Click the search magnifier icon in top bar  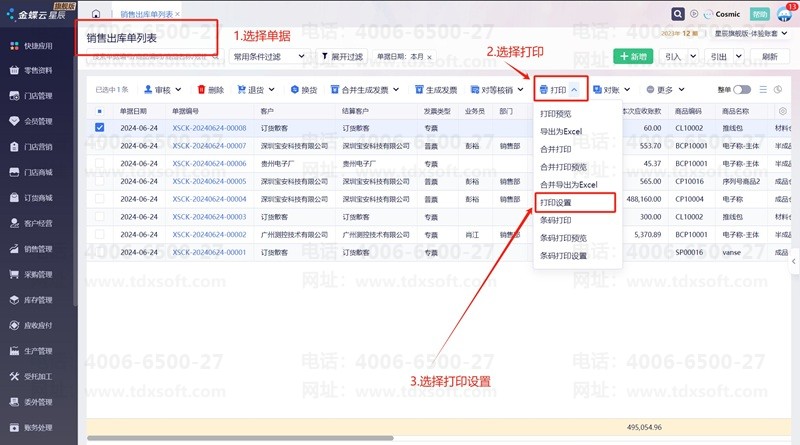tap(680, 15)
